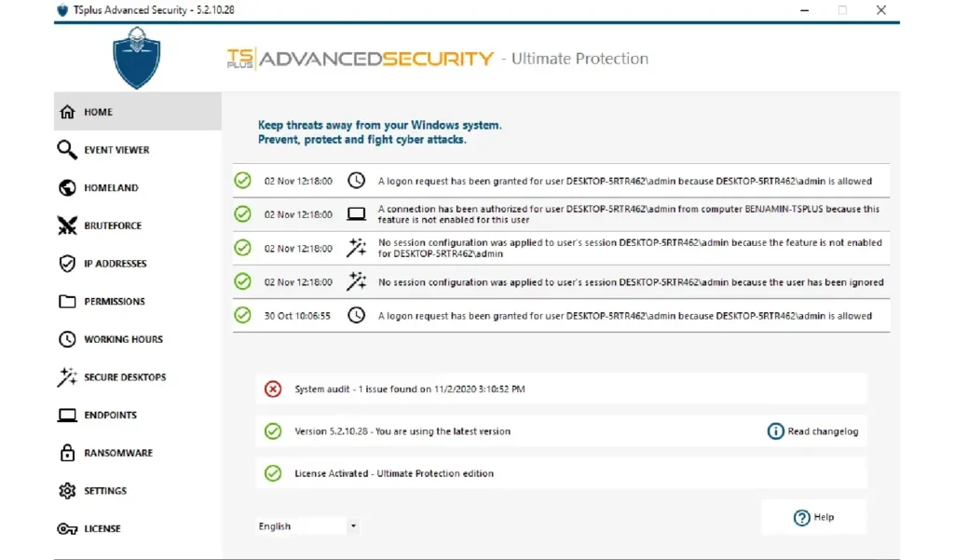
Task: Click the IP Addresses shield icon
Action: [67, 264]
